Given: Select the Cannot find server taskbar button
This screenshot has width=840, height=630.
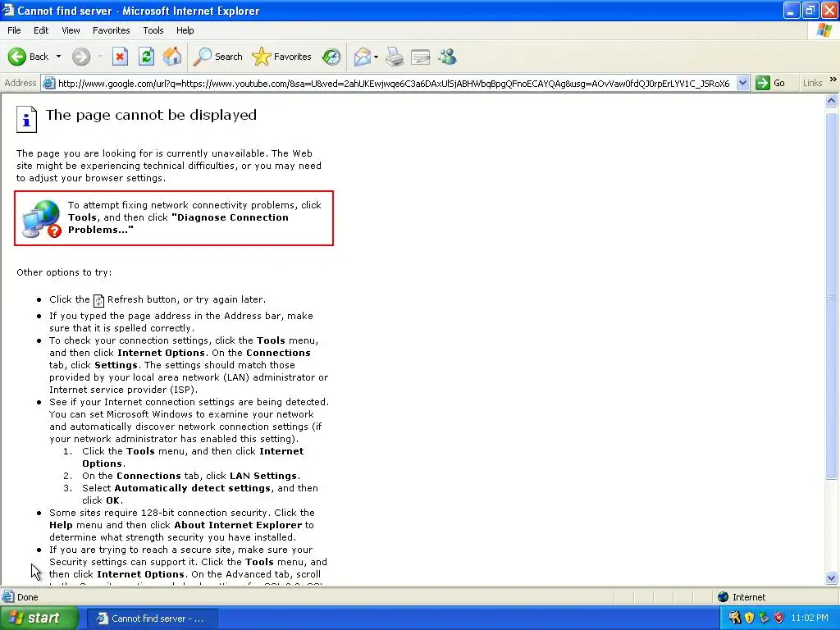Looking at the screenshot, I should pyautogui.click(x=152, y=619).
